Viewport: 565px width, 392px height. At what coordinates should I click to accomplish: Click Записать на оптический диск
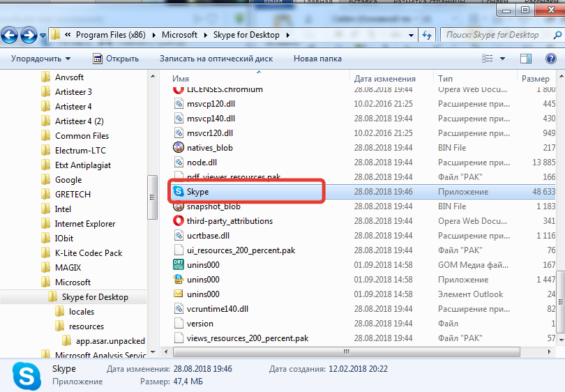216,59
